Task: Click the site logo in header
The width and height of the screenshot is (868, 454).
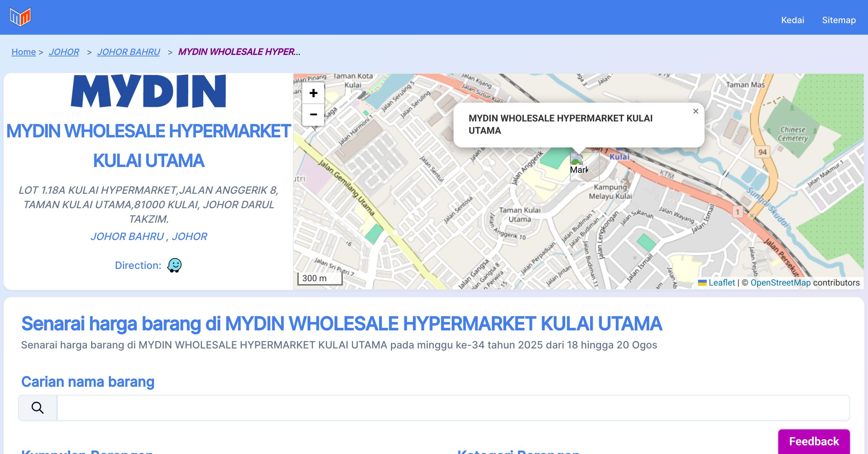Action: 20,17
